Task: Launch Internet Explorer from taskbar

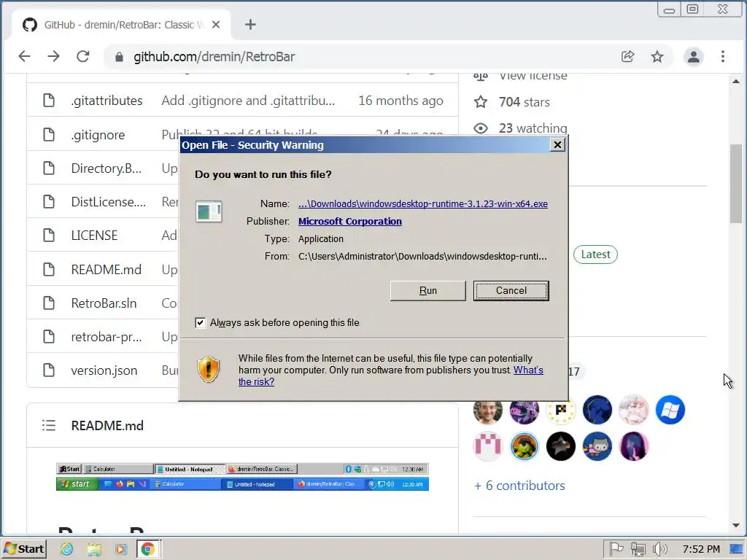Action: click(x=66, y=549)
